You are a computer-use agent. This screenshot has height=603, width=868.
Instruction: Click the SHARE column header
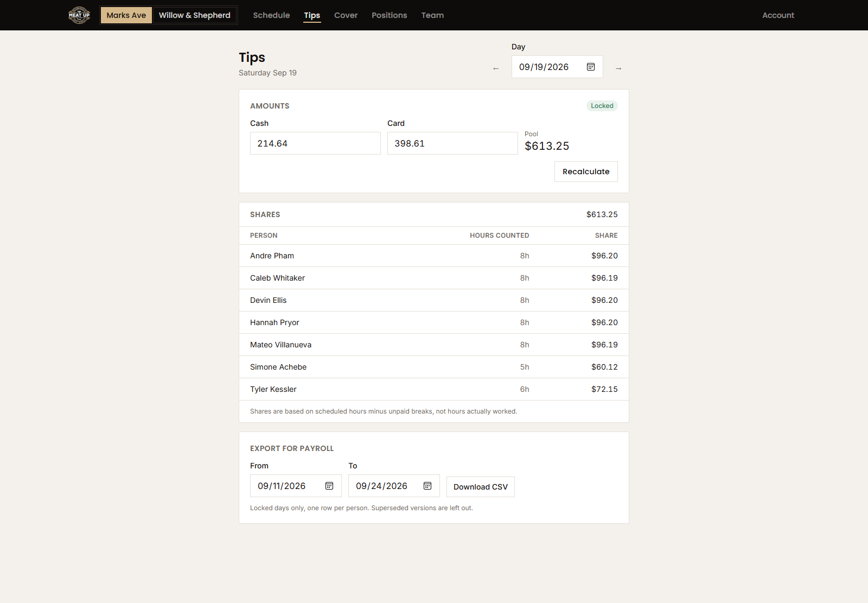[606, 236]
